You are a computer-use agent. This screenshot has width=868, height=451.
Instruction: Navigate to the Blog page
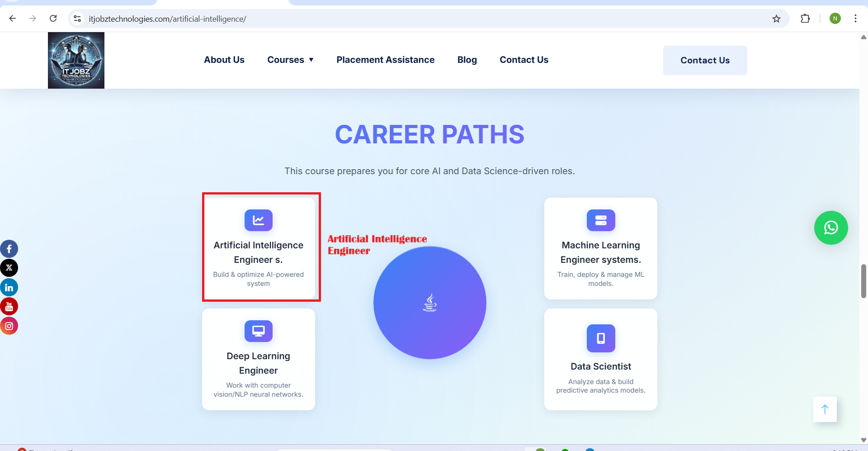(467, 60)
